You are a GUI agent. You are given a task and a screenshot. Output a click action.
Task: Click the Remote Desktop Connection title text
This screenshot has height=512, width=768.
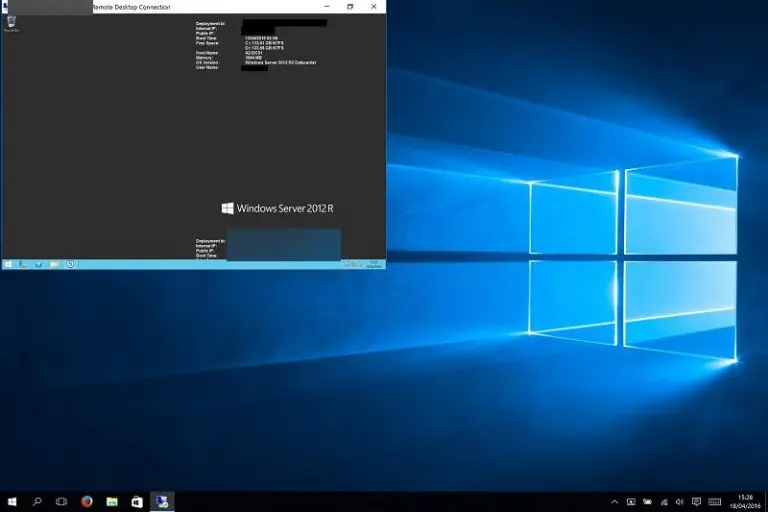pos(131,7)
